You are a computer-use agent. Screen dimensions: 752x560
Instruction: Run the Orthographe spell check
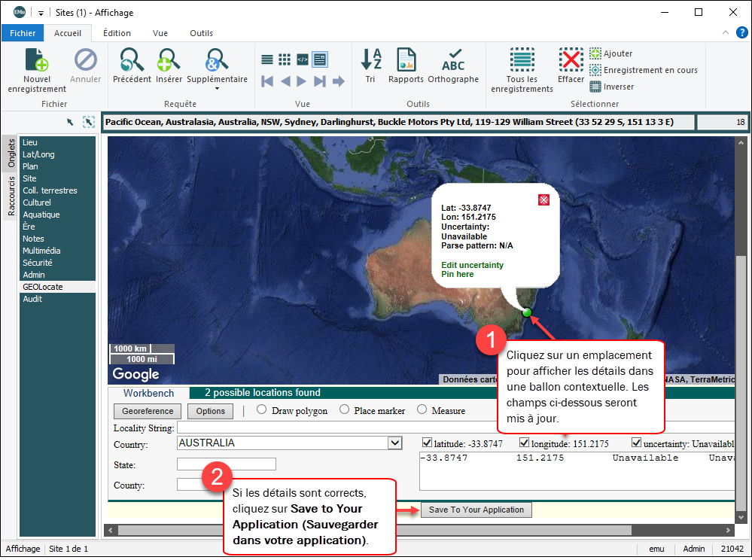tap(453, 61)
